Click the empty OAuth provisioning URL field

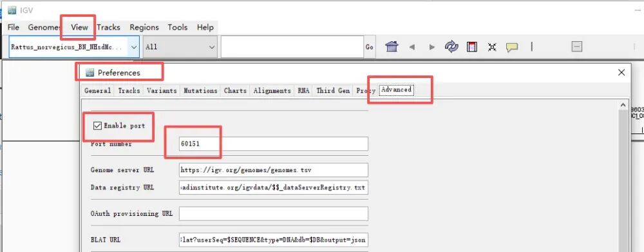[274, 214]
